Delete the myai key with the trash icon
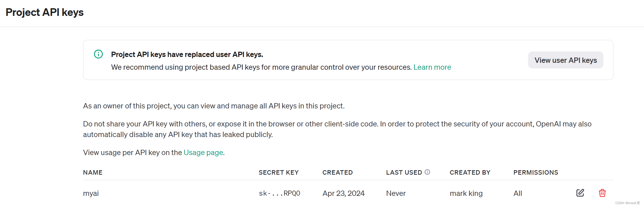The width and height of the screenshot is (644, 207). tap(602, 193)
